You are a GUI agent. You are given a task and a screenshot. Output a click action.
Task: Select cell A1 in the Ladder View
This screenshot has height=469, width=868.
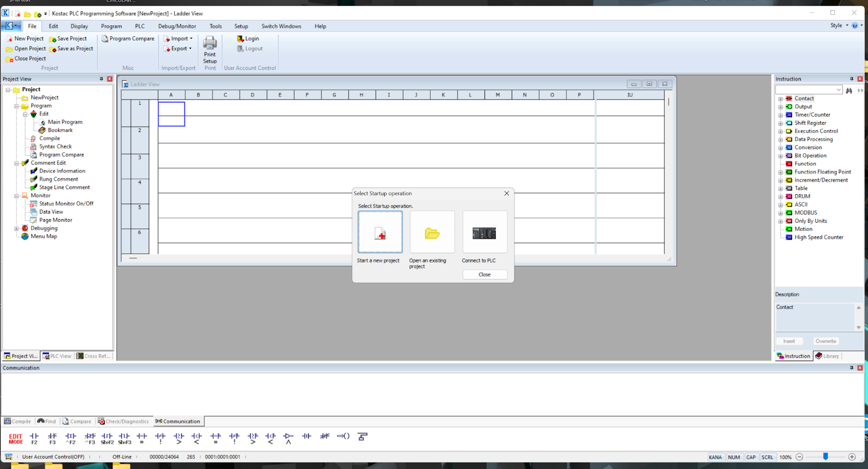pos(171,114)
